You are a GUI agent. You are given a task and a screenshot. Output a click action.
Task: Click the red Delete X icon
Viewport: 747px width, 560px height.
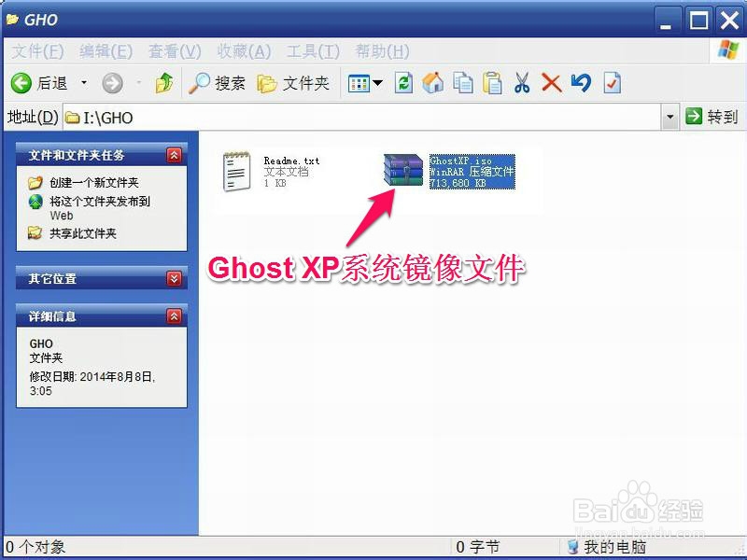[x=552, y=83]
